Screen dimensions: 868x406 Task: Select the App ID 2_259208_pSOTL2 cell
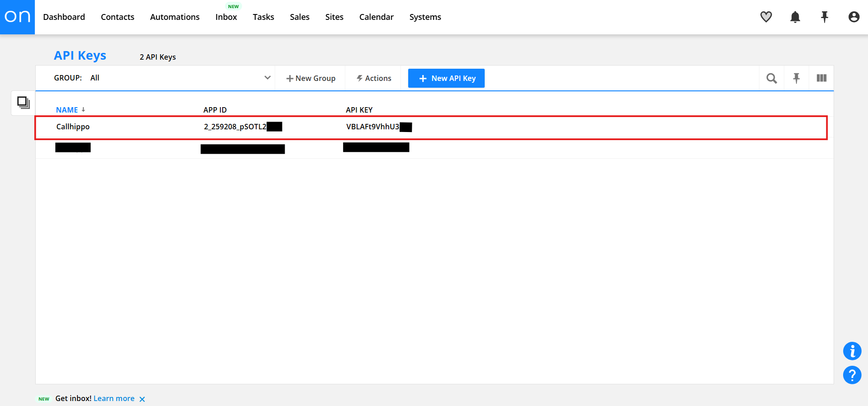(x=243, y=127)
